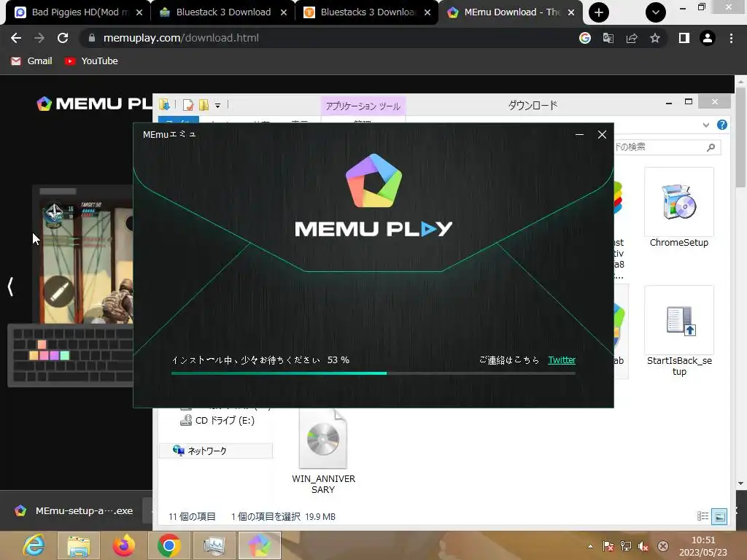
Task: Maximize the Explorer ダウンロード window
Action: tap(689, 102)
